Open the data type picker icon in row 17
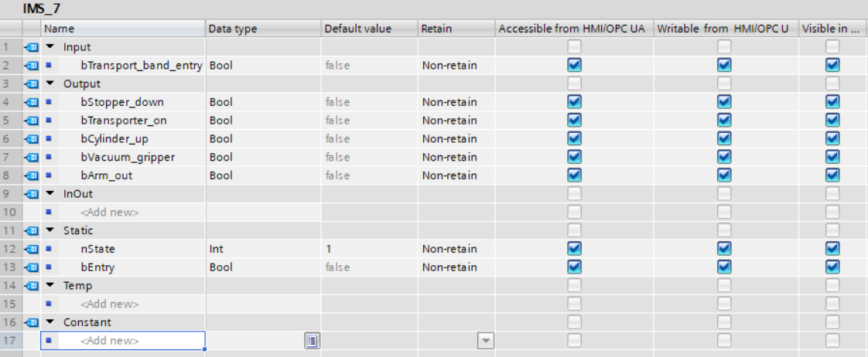868x357 pixels. click(x=311, y=341)
